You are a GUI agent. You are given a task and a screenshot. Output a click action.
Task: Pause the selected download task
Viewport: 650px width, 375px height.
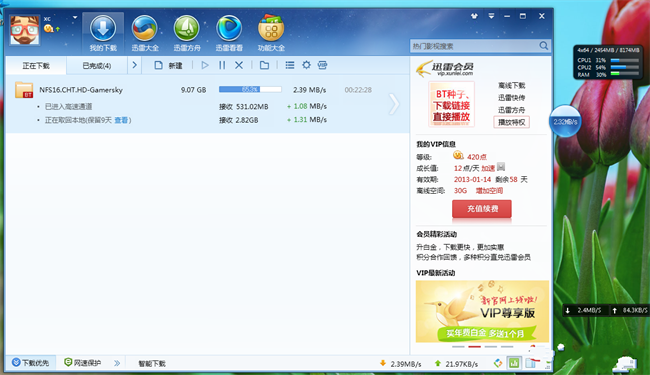222,65
